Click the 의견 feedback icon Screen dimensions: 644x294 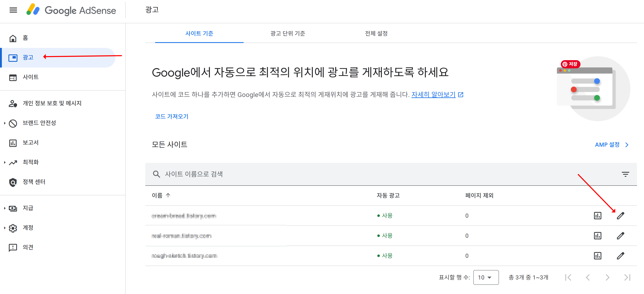point(13,247)
